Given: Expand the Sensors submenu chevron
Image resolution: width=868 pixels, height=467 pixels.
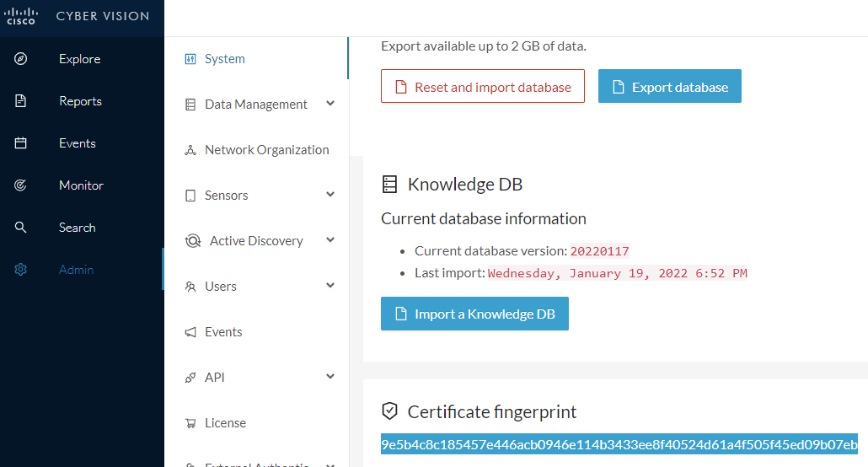Looking at the screenshot, I should 330,195.
